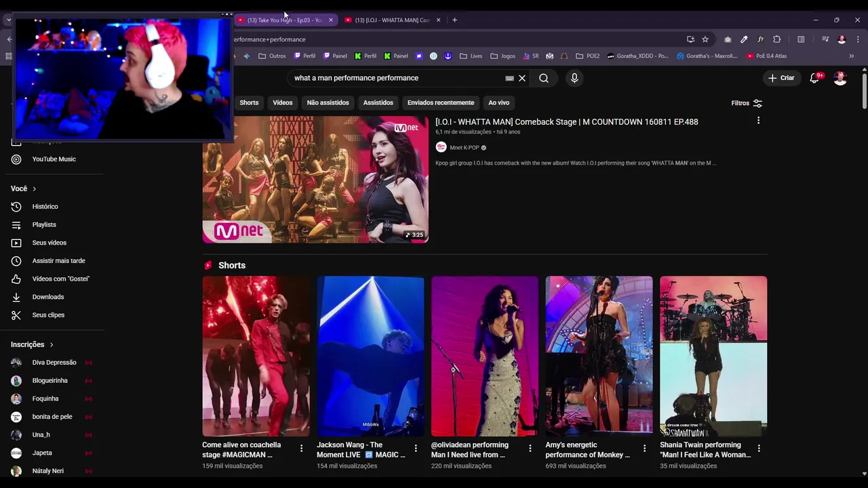Play the I.O.I WHATTA MAN video thumbnail

coord(315,180)
